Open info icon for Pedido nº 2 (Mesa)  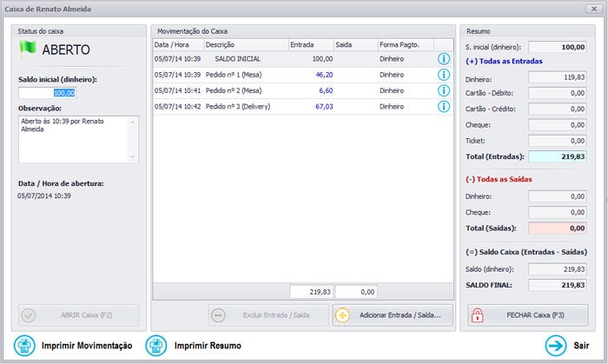[444, 90]
